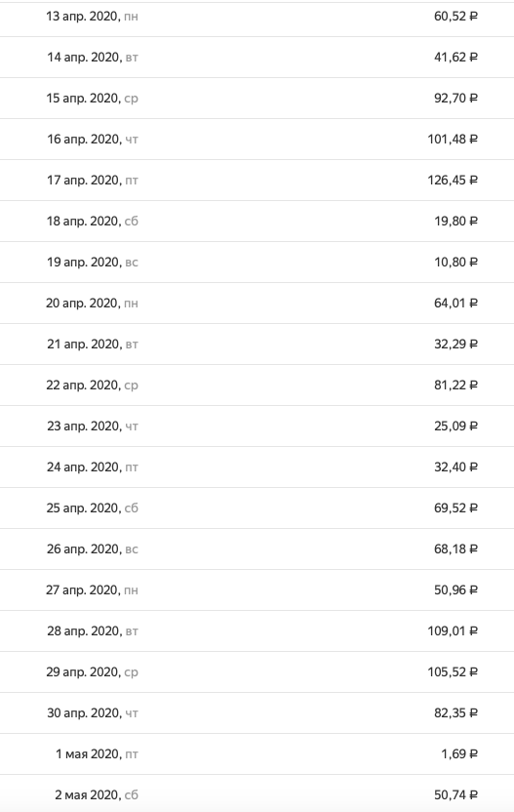Image resolution: width=514 pixels, height=812 pixels.
Task: Click the 10,80 ₽ value
Action: [x=455, y=262]
